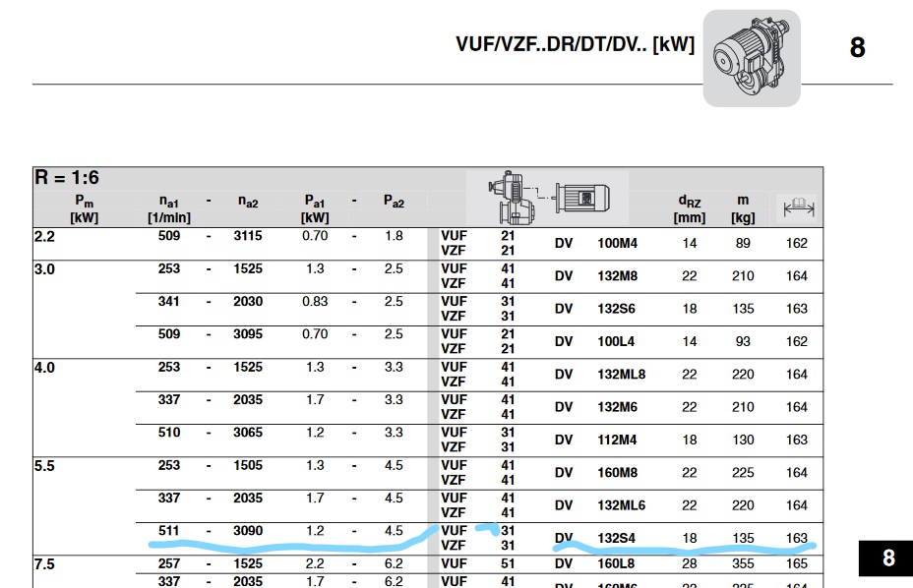Click the gearmotor product image at top right

pyautogui.click(x=751, y=58)
